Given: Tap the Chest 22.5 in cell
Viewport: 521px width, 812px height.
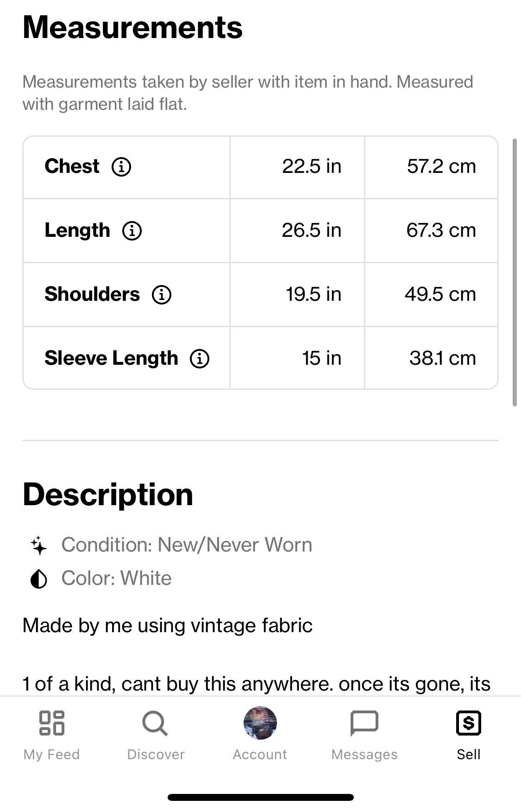Looking at the screenshot, I should coord(297,167).
